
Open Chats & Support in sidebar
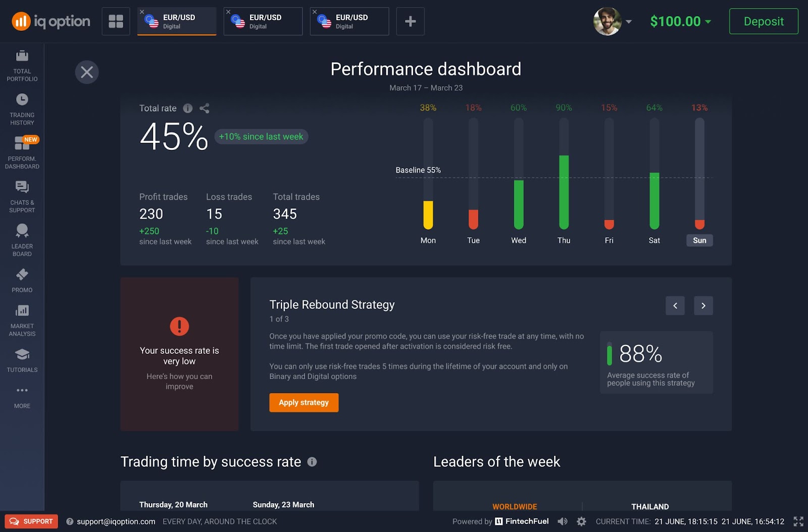pyautogui.click(x=22, y=196)
